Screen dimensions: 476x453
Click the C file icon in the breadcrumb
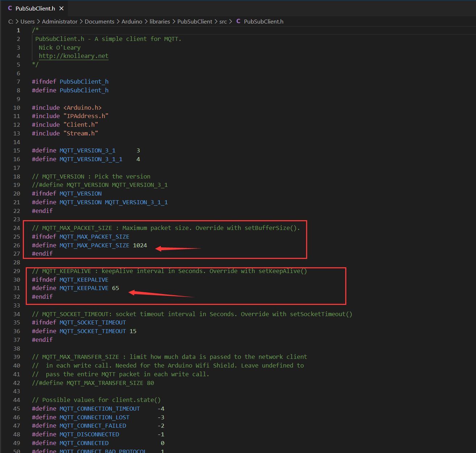pos(238,21)
